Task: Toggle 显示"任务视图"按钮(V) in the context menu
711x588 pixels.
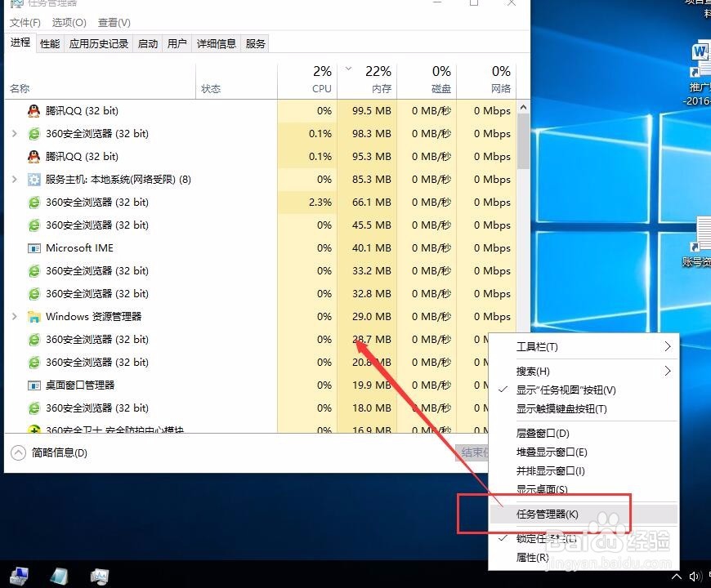Action: coord(584,390)
